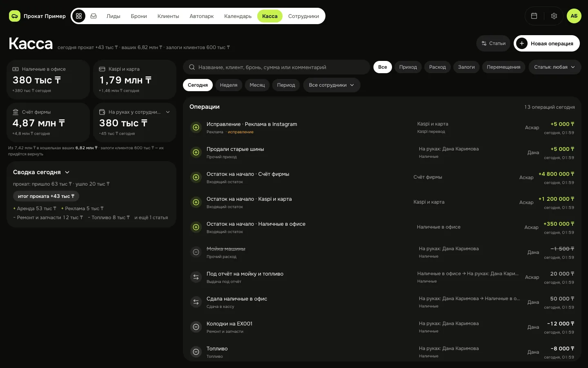The height and width of the screenshot is (368, 588).
Task: Switch to the Сотрудники tab
Action: (303, 16)
